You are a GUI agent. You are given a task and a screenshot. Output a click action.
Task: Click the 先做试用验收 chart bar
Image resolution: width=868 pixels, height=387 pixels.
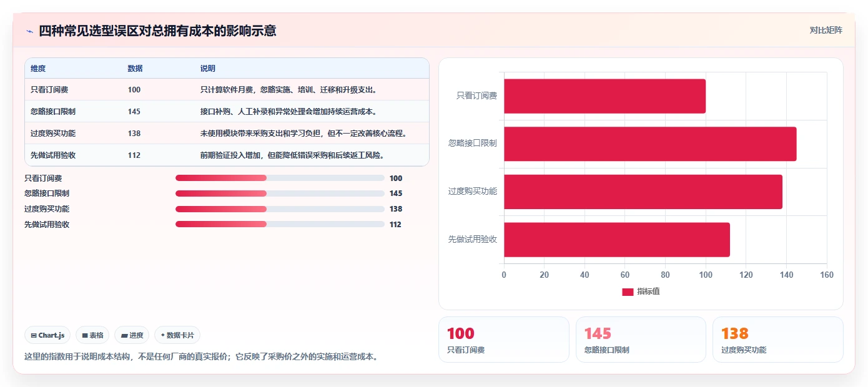click(x=617, y=240)
